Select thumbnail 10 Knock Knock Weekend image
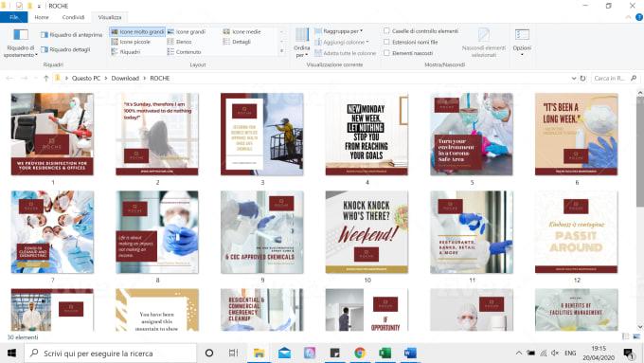Image resolution: width=644 pixels, height=363 pixels. tap(367, 232)
